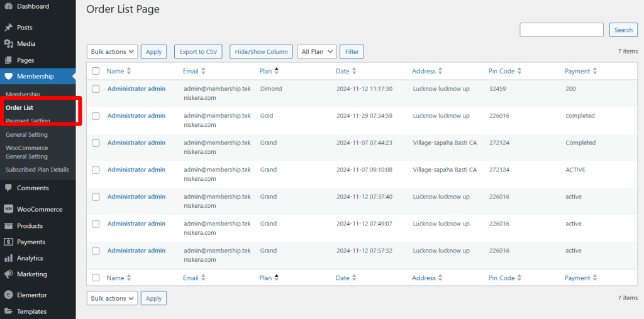Open Payment Setting submenu item

pyautogui.click(x=28, y=121)
